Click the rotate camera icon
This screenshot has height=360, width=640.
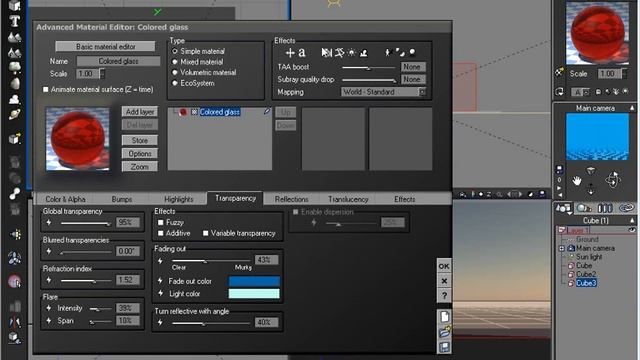(613, 180)
